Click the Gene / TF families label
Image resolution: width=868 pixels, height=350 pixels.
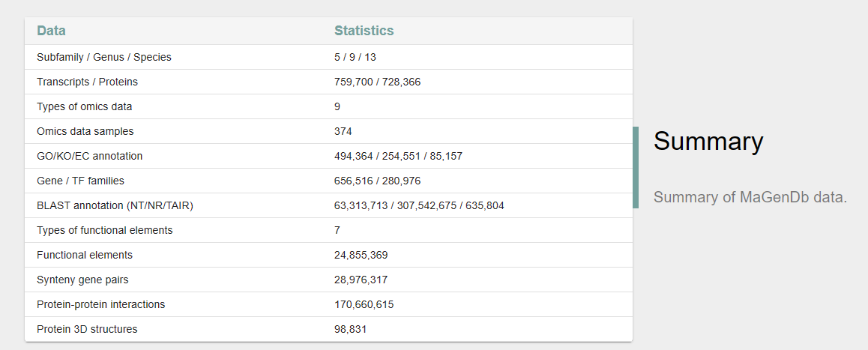pos(80,181)
